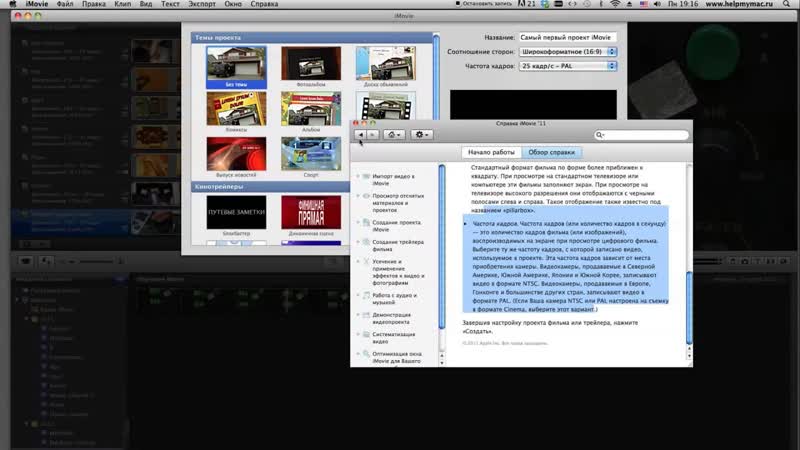Expand the Создание проекта iMovie topic triangle
Image resolution: width=800 pixels, height=450 pixels.
[358, 222]
